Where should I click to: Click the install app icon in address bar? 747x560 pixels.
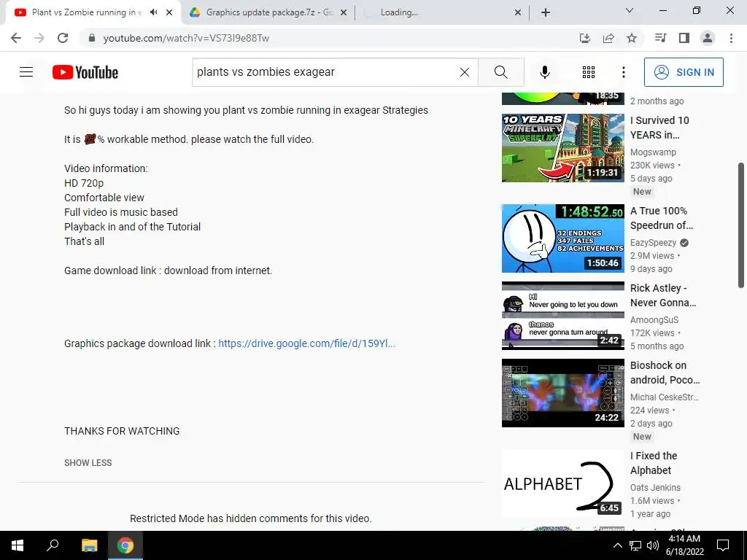pyautogui.click(x=585, y=38)
